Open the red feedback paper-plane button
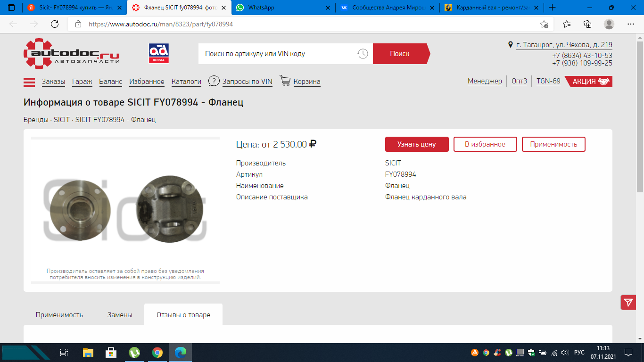Screen dimensions: 644x362 click(x=628, y=302)
